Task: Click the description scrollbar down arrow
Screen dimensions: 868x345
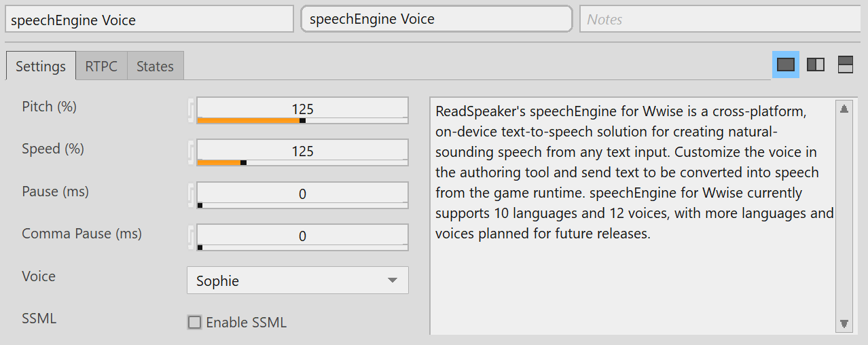Action: (x=844, y=324)
